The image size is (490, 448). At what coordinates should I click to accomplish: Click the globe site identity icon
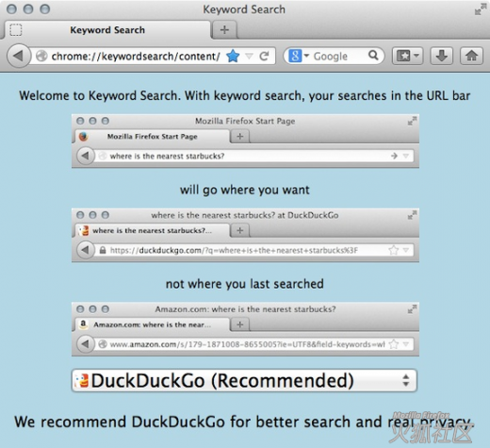41,56
